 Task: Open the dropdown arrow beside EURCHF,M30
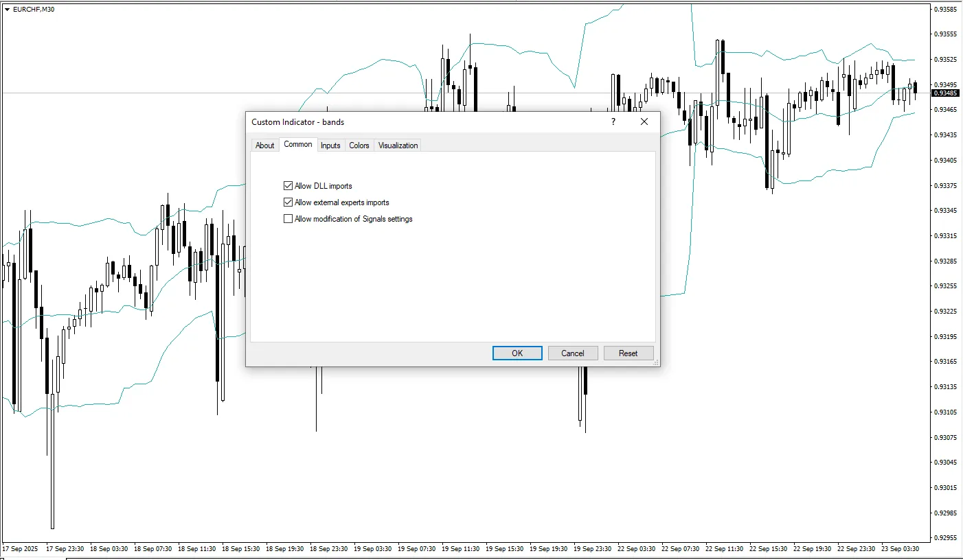[7, 10]
